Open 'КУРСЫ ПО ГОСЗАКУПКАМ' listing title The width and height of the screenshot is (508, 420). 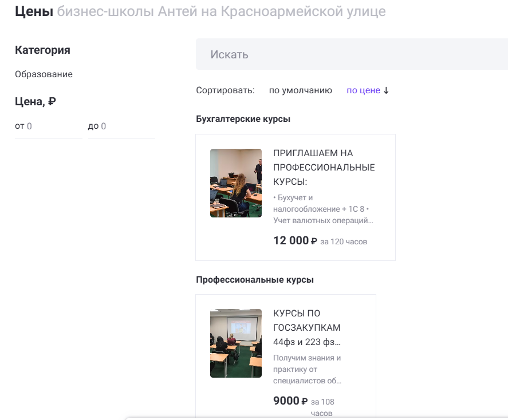tap(307, 320)
